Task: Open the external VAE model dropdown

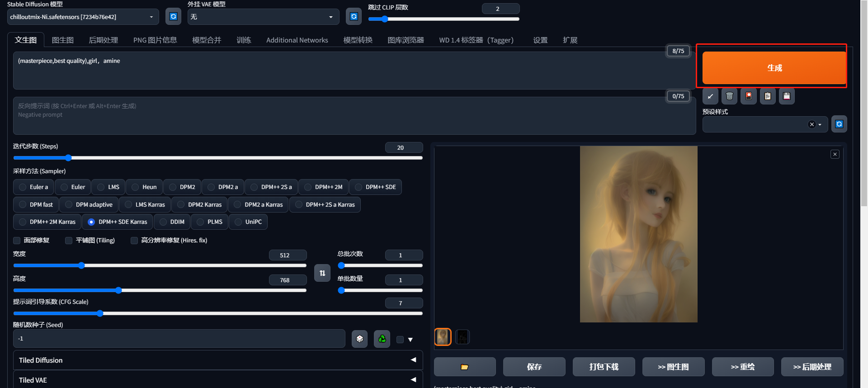Action: click(264, 17)
